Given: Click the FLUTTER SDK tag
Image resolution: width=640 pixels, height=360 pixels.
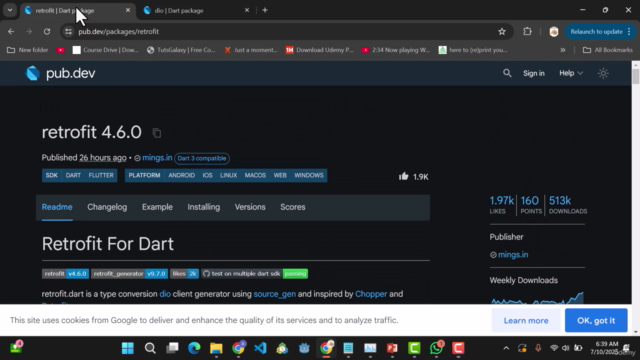Looking at the screenshot, I should [x=101, y=175].
